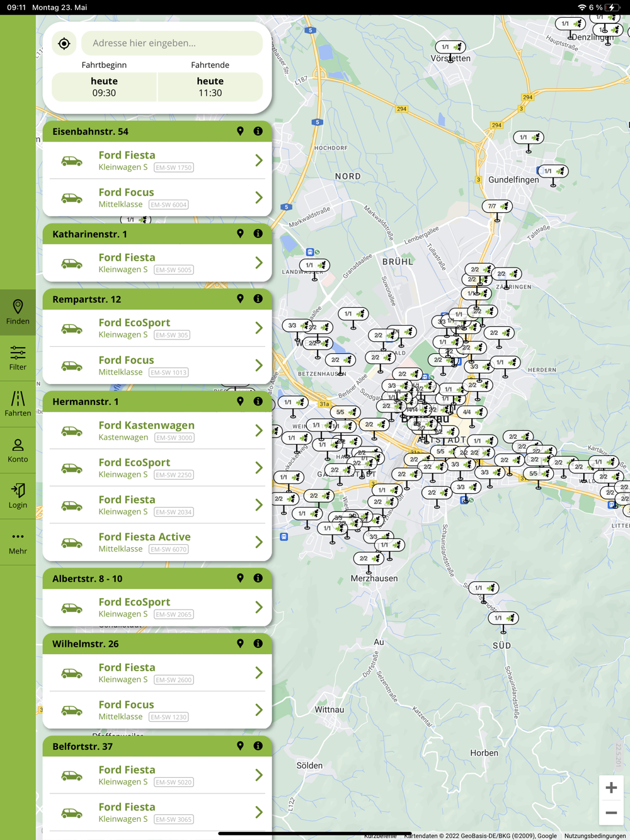Open Fahrtbeginn time heute 09:30
The width and height of the screenshot is (630, 840).
click(x=104, y=87)
